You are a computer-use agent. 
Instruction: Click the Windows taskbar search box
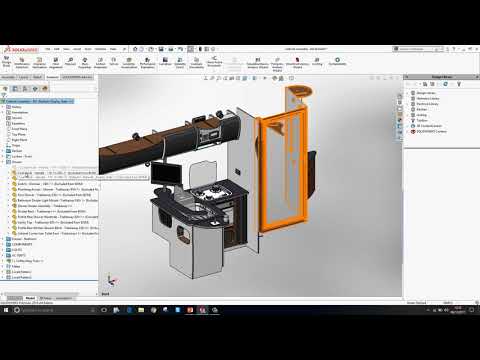54,310
